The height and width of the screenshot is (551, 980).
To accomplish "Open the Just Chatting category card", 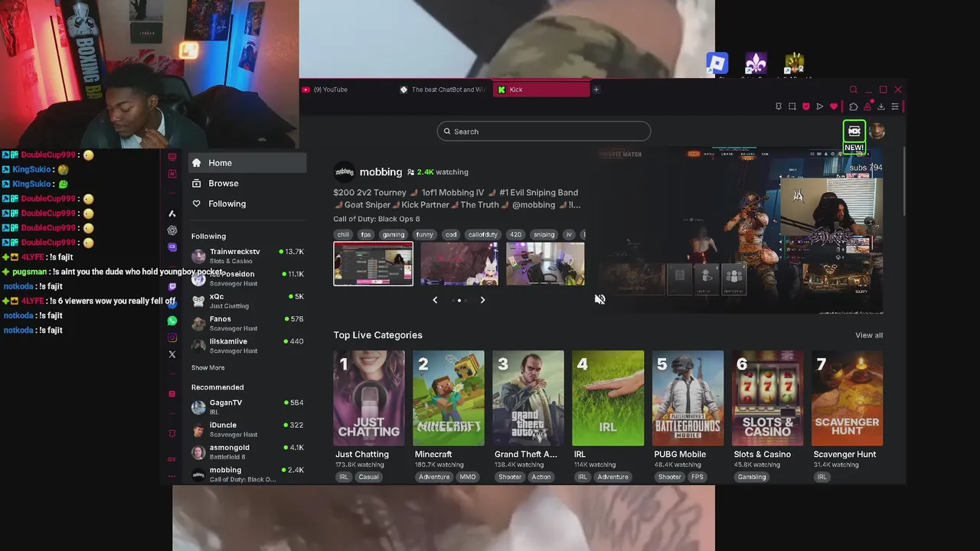I will (369, 398).
